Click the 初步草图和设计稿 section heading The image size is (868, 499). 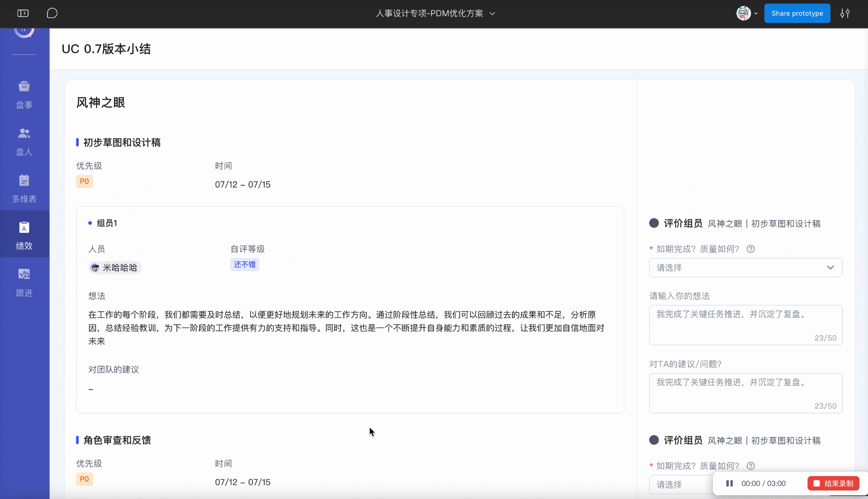122,143
